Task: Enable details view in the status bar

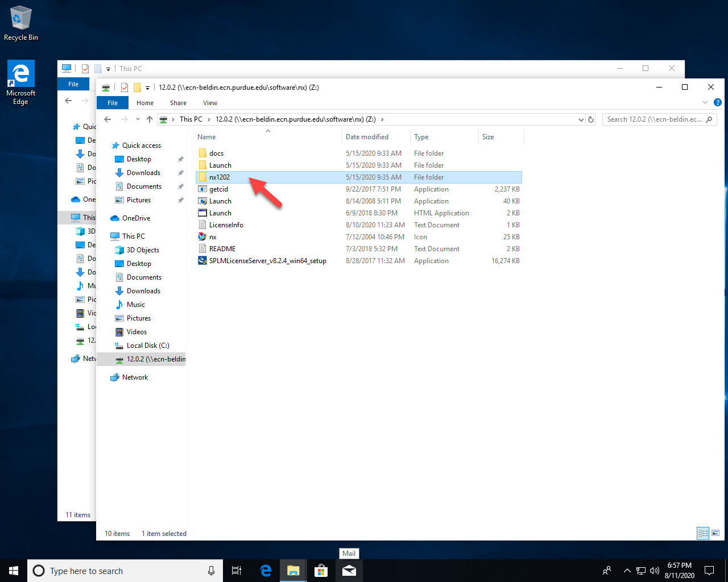Action: coord(702,533)
